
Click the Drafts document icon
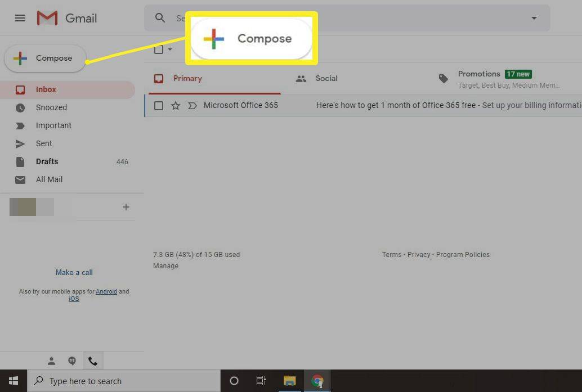(x=20, y=162)
